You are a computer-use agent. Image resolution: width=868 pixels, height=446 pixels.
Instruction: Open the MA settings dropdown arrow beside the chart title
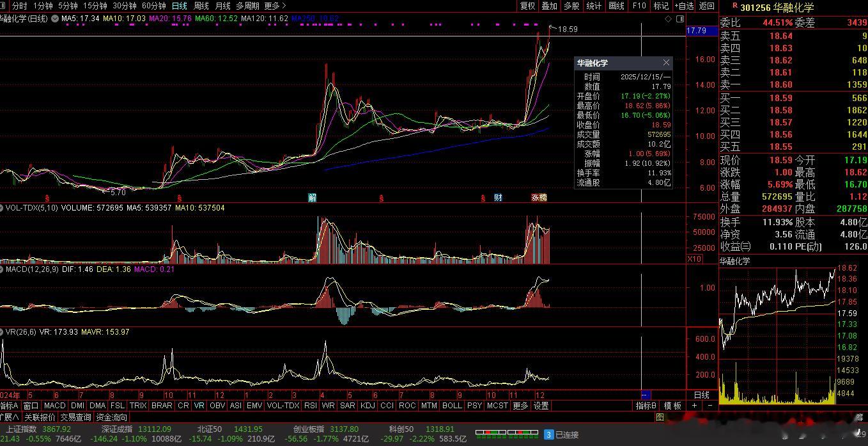click(54, 19)
